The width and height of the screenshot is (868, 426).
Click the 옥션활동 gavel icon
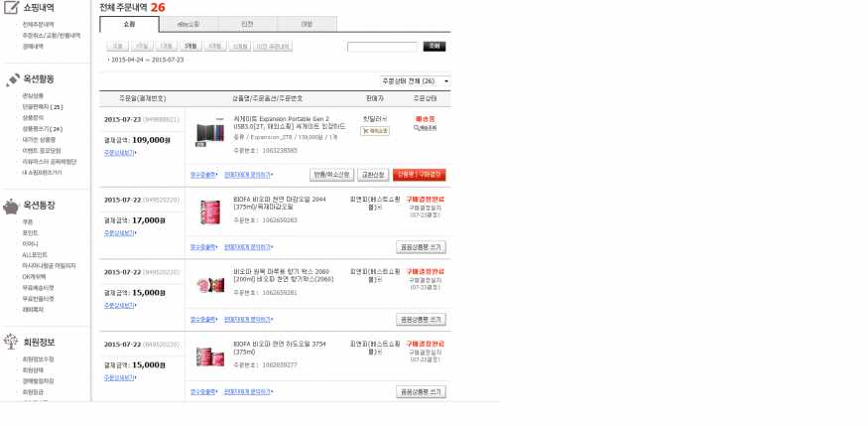[x=12, y=79]
